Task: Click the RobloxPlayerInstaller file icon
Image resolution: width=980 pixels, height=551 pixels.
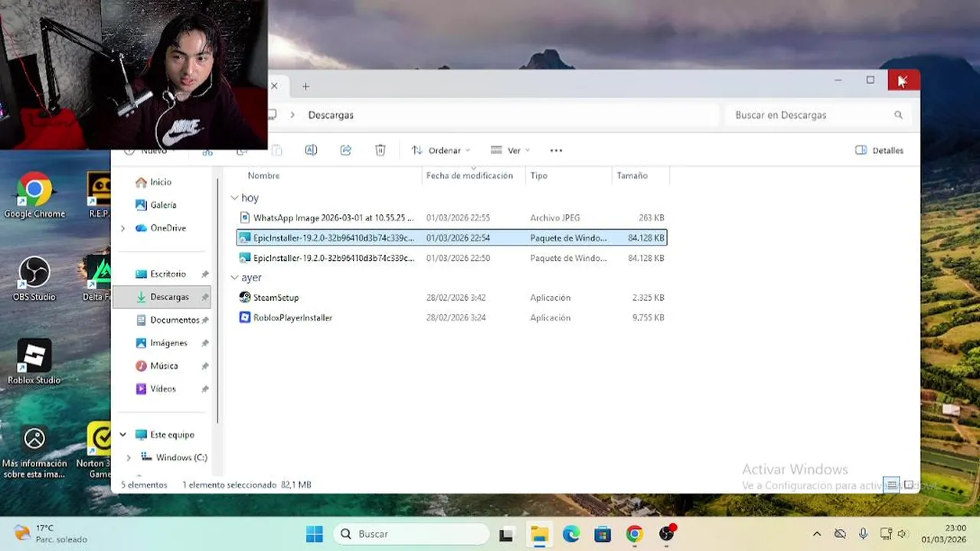Action: pos(245,317)
